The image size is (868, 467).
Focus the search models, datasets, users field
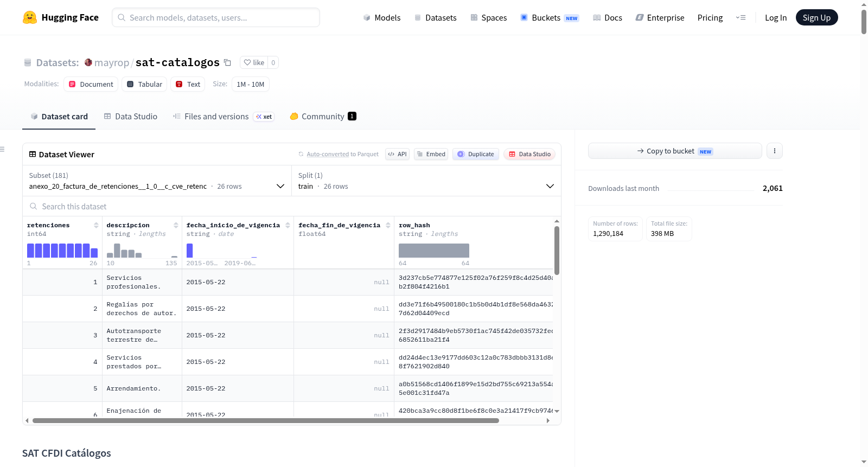(x=216, y=17)
